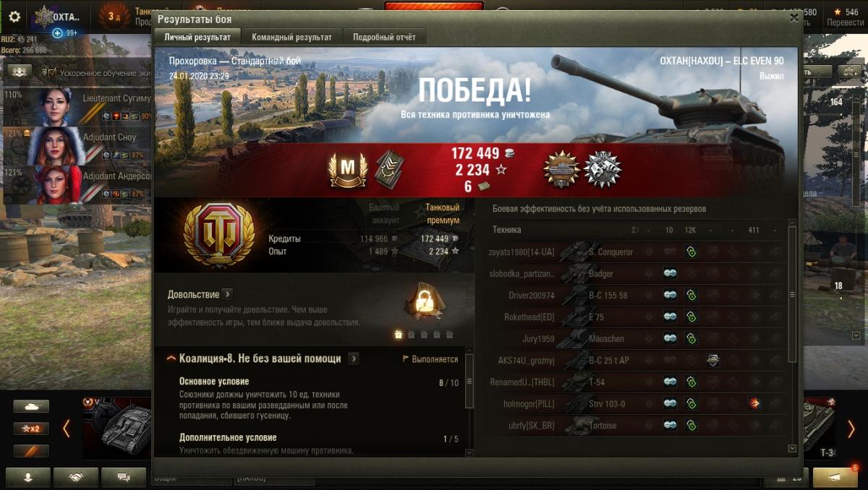Screen dimensions: 868x490
Task: Click the armor block icon for B-C 25 t AP
Action: [x=712, y=360]
